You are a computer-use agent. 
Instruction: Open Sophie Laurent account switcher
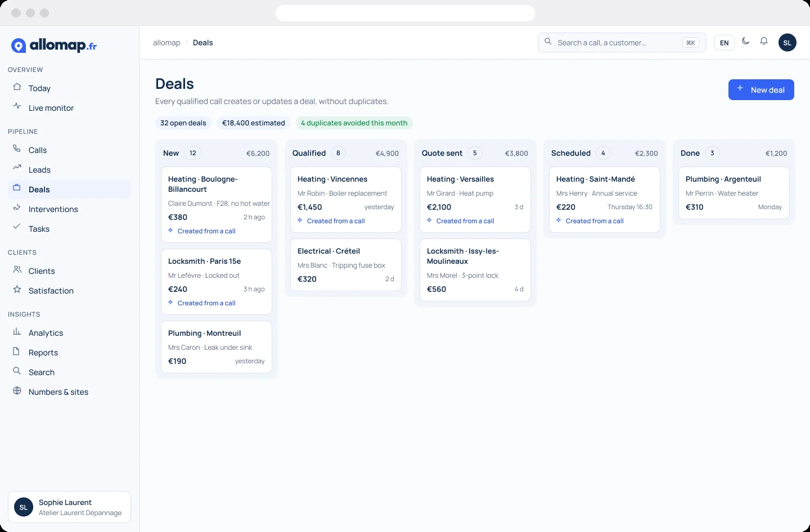(69, 507)
